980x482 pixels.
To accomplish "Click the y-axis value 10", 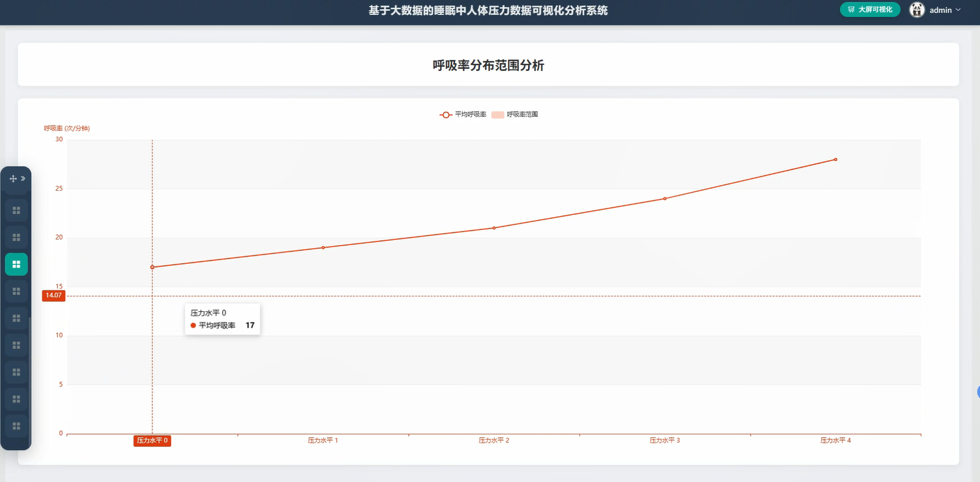I will click(x=59, y=335).
